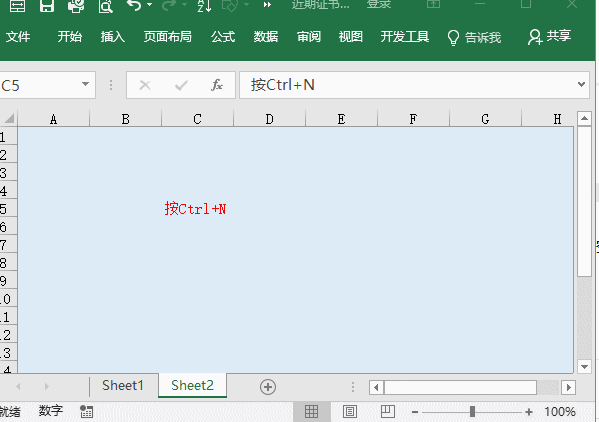This screenshot has height=422, width=599.
Task: Open the Undo history dropdown arrow
Action: pos(149,5)
